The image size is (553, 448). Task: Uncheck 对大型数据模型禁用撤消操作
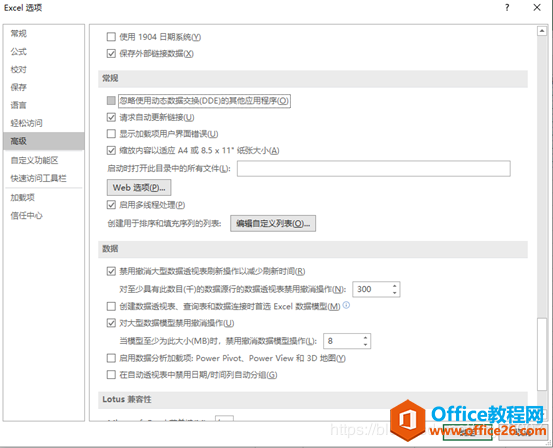pyautogui.click(x=111, y=323)
